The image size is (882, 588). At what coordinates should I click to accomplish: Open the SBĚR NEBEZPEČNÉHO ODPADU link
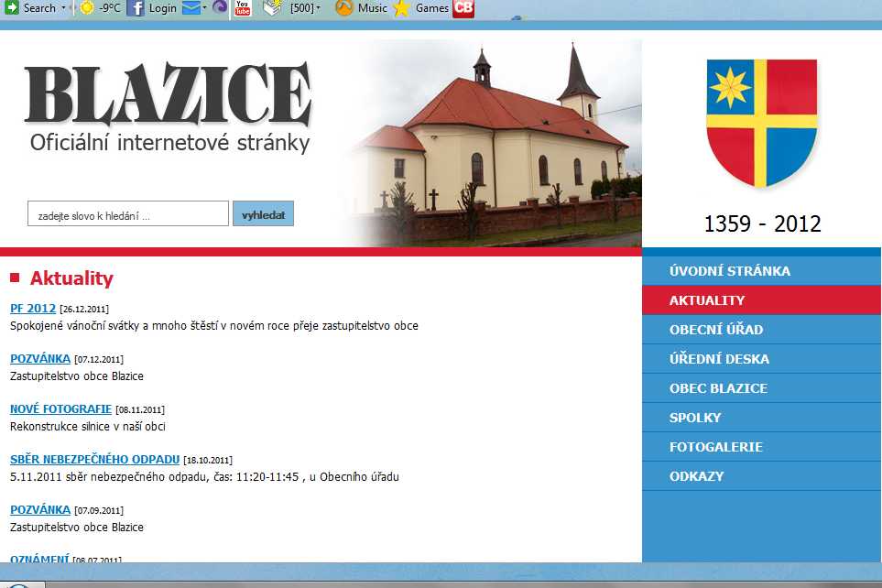(x=94, y=459)
